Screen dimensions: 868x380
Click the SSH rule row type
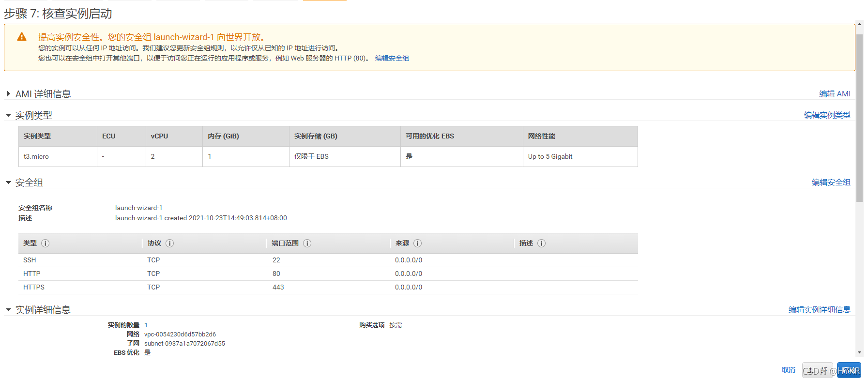30,260
